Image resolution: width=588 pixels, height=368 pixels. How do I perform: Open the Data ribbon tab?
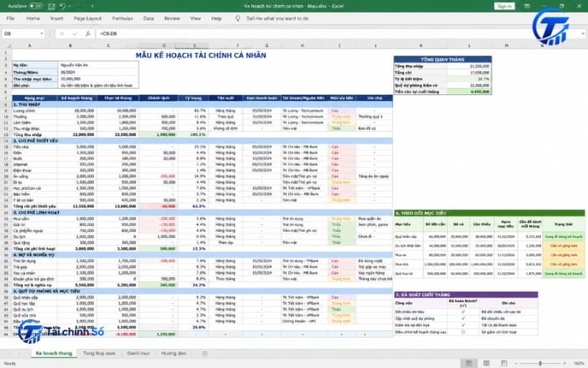pyautogui.click(x=149, y=18)
